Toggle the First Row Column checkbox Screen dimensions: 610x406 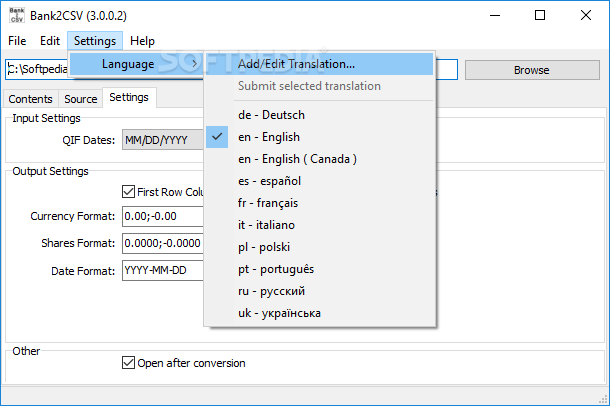pos(128,192)
